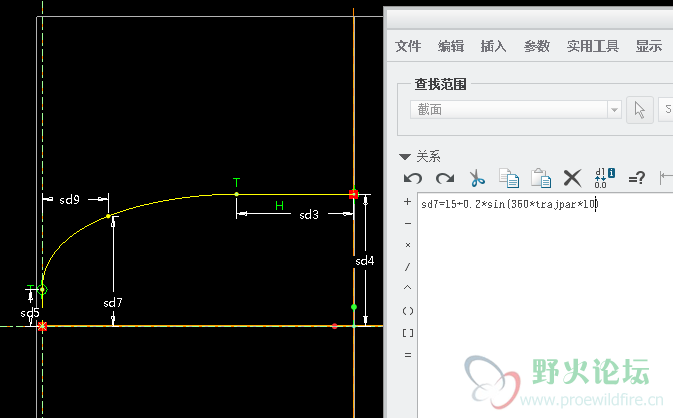Insert multiply operator from side palette
This screenshot has height=418, width=673.
(x=408, y=245)
